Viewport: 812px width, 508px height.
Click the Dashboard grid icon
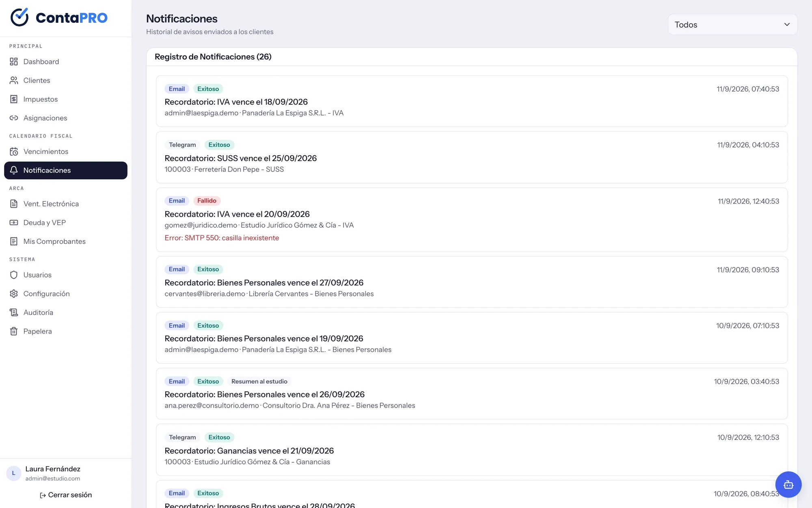[14, 61]
